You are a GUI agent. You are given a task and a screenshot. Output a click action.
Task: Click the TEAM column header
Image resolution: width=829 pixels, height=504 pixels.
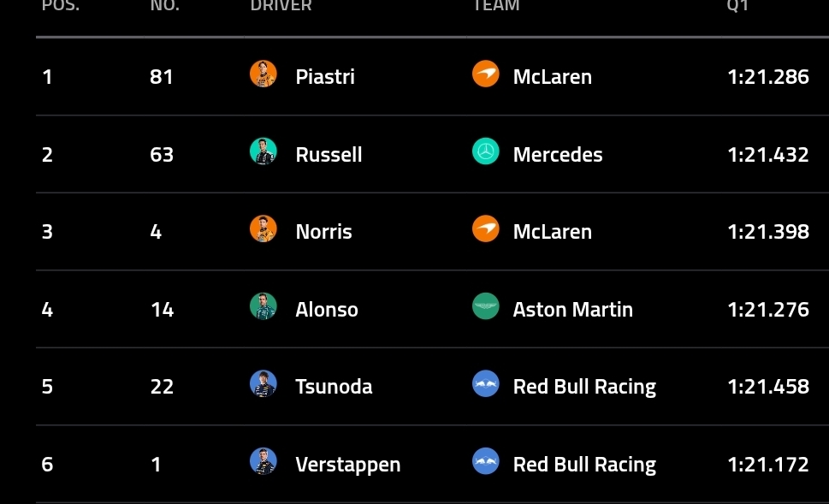[496, 6]
